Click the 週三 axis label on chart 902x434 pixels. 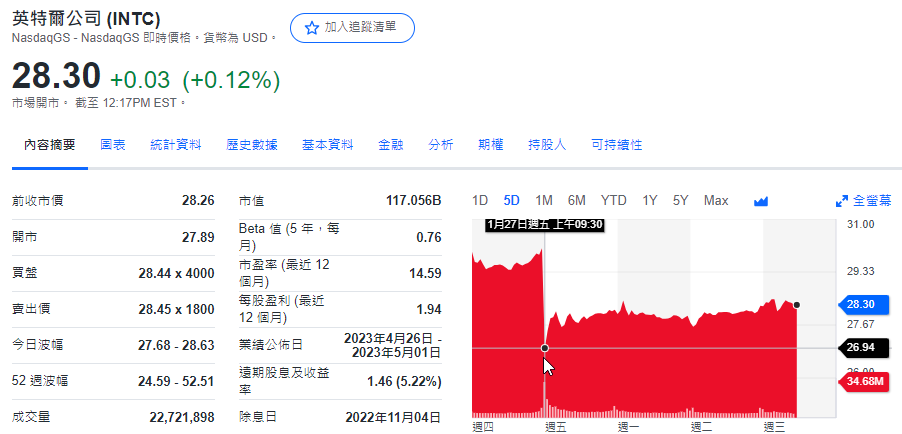[773, 427]
